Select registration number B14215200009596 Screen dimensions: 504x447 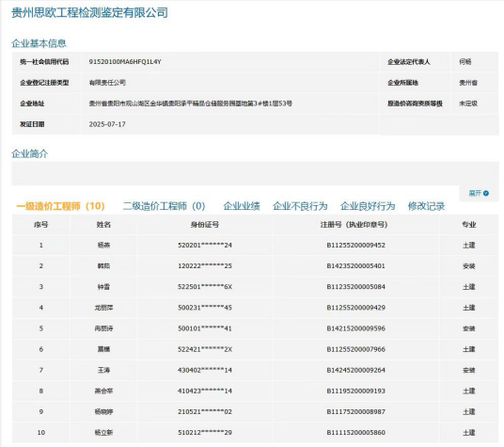tap(355, 328)
